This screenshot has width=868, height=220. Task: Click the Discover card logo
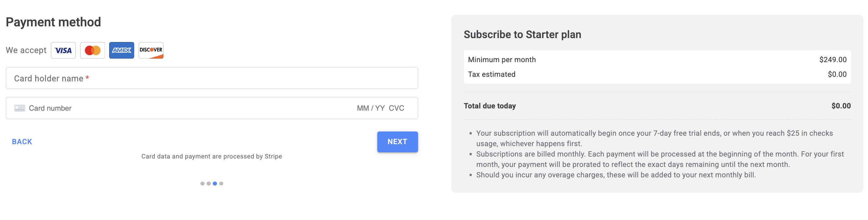151,50
